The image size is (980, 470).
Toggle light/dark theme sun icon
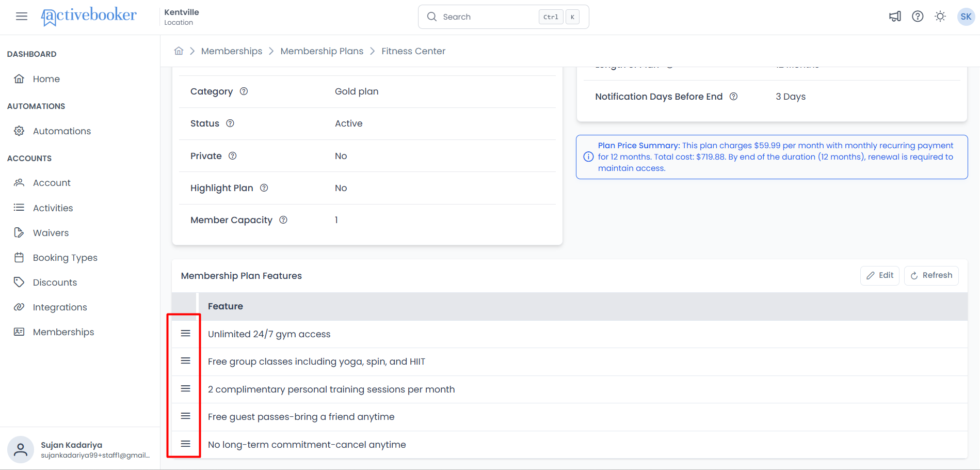[x=940, y=17]
